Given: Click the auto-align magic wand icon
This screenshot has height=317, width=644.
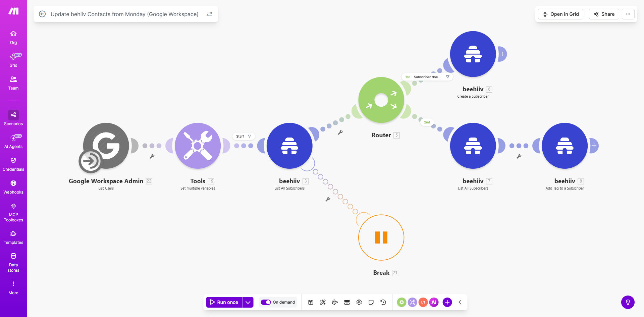Looking at the screenshot, I should pyautogui.click(x=323, y=302).
